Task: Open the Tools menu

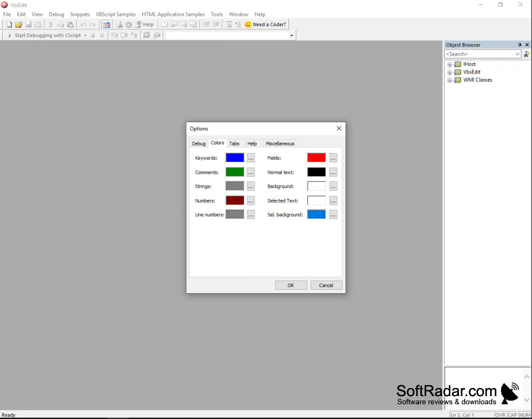Action: [x=217, y=14]
